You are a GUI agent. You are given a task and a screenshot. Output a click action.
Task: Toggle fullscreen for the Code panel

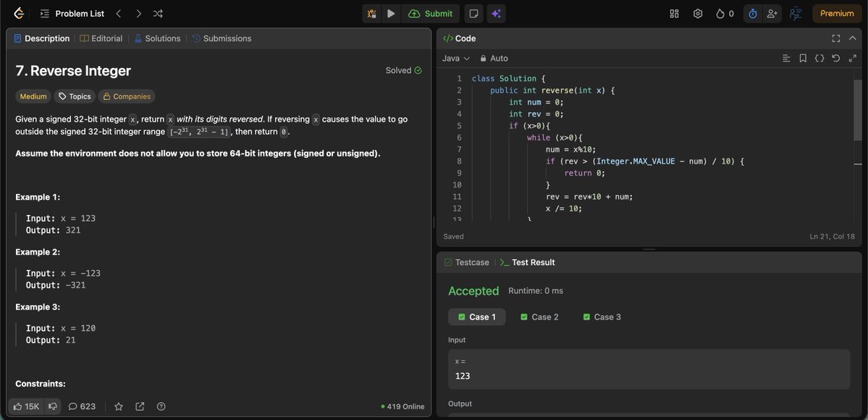(836, 38)
